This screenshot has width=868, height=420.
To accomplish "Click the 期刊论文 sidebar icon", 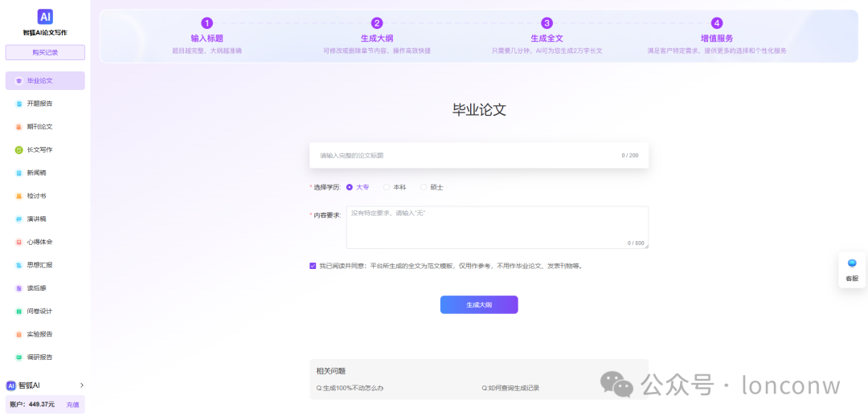I will click(18, 127).
